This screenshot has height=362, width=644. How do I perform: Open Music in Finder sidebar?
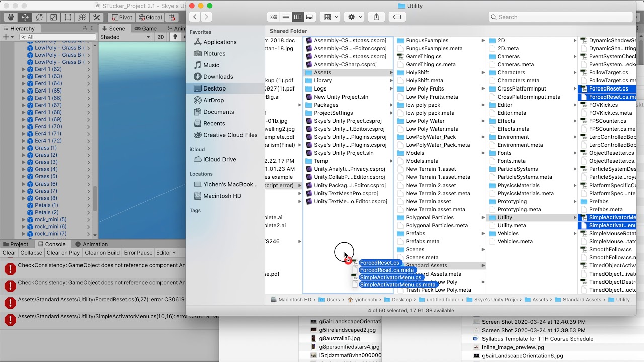pos(211,65)
